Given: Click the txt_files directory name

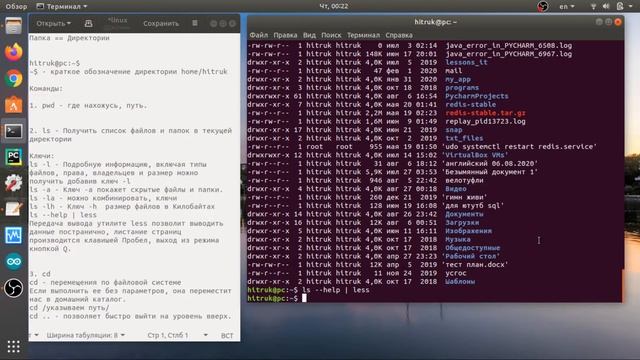Looking at the screenshot, I should click(x=464, y=138).
